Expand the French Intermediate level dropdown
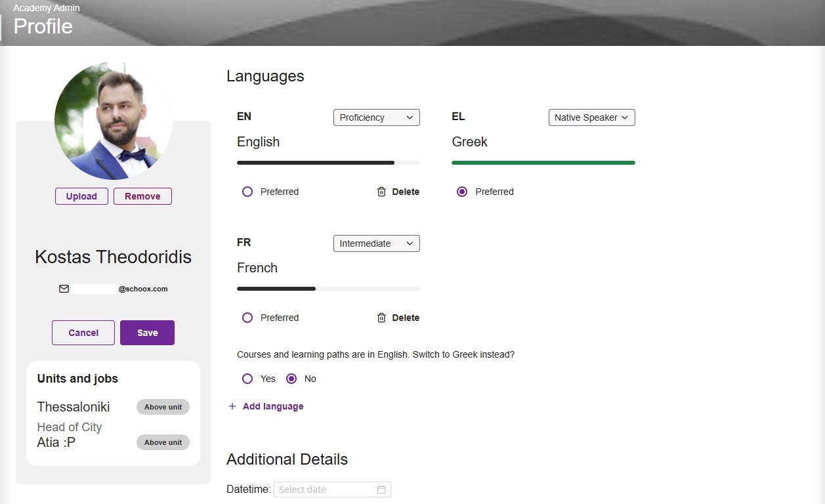Image resolution: width=825 pixels, height=504 pixels. (376, 243)
